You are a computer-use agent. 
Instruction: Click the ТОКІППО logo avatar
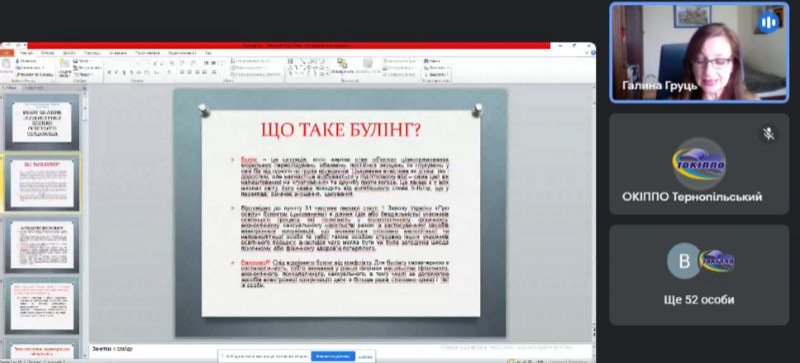point(698,164)
